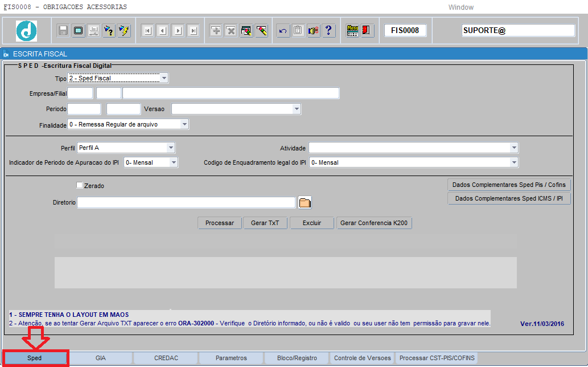588x367 pixels.
Task: Open Dados Complementares Sped ICMS / IPI
Action: [x=509, y=198]
